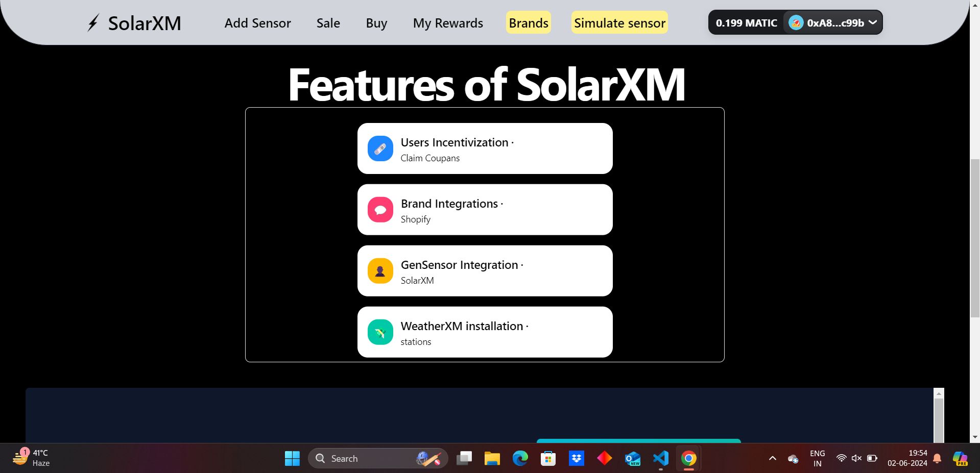Screen dimensions: 980x473
Task: Open the highlighted Brands page
Action: [529, 22]
